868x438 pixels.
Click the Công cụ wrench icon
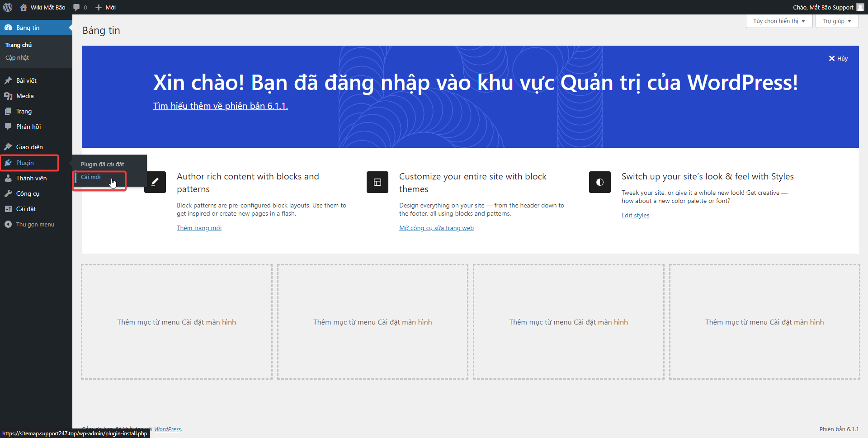(8, 193)
